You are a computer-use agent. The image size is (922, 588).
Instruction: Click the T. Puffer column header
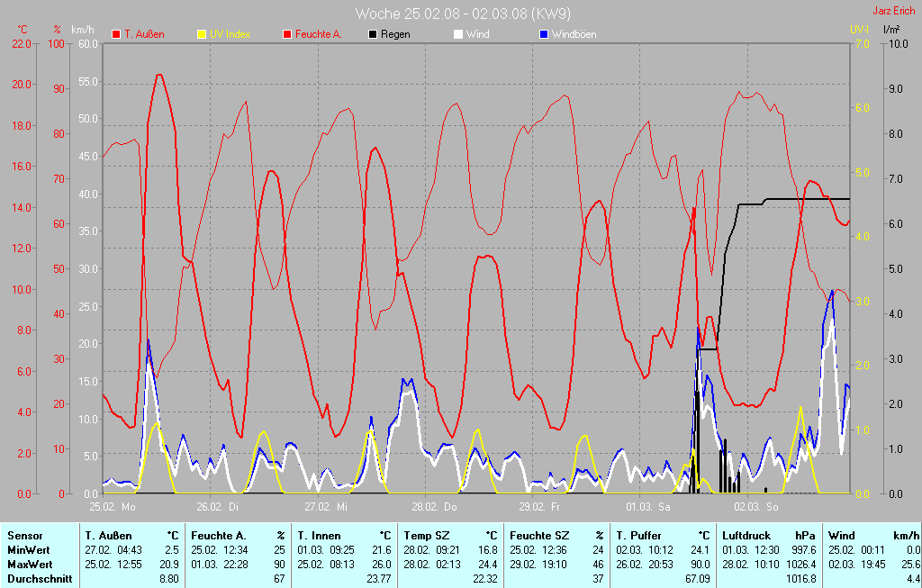coord(640,536)
